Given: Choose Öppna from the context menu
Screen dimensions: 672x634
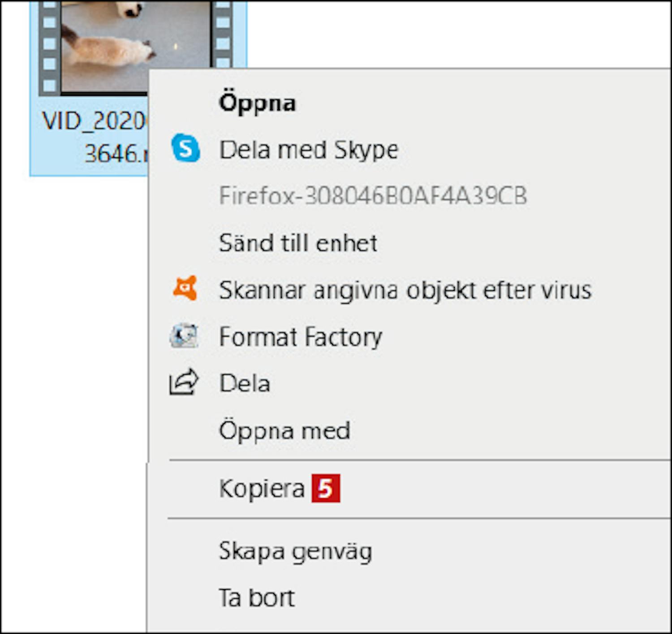Looking at the screenshot, I should tap(257, 103).
